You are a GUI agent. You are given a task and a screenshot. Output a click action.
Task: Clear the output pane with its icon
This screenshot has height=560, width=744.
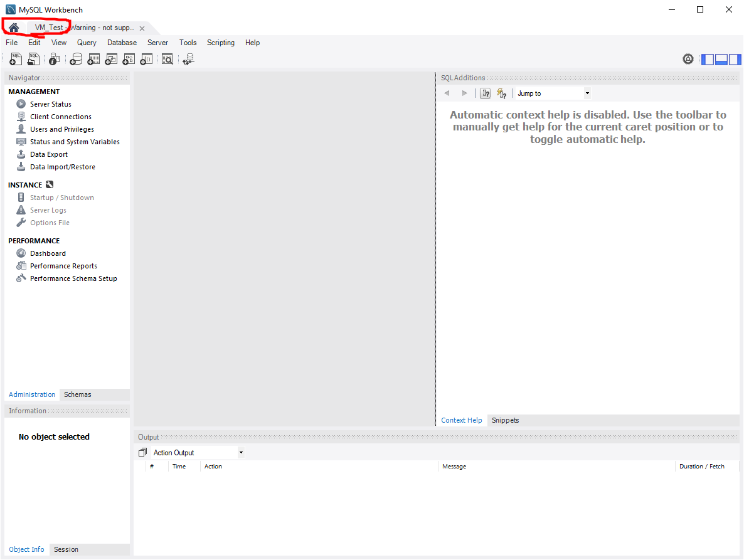(142, 452)
